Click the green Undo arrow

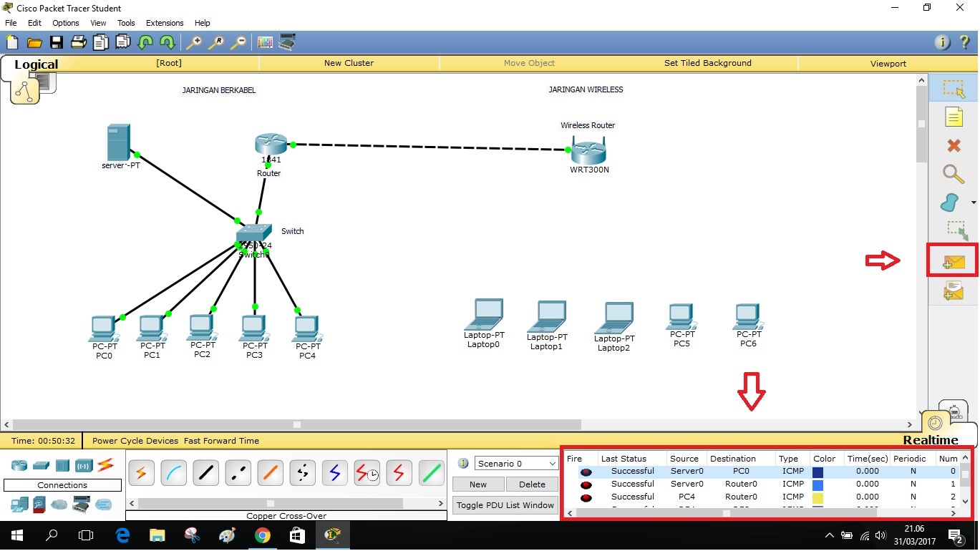tap(145, 42)
